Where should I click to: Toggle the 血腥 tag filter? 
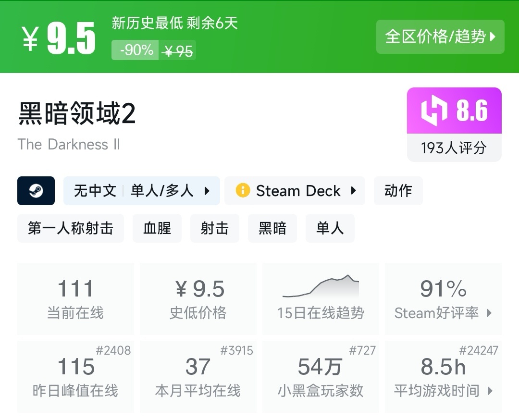pyautogui.click(x=157, y=228)
